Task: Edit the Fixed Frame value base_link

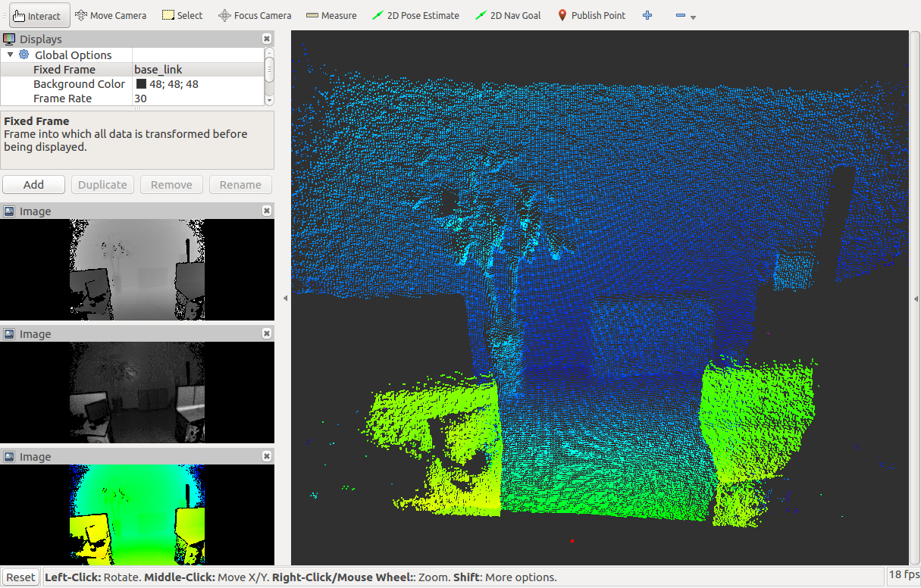Action: [197, 70]
